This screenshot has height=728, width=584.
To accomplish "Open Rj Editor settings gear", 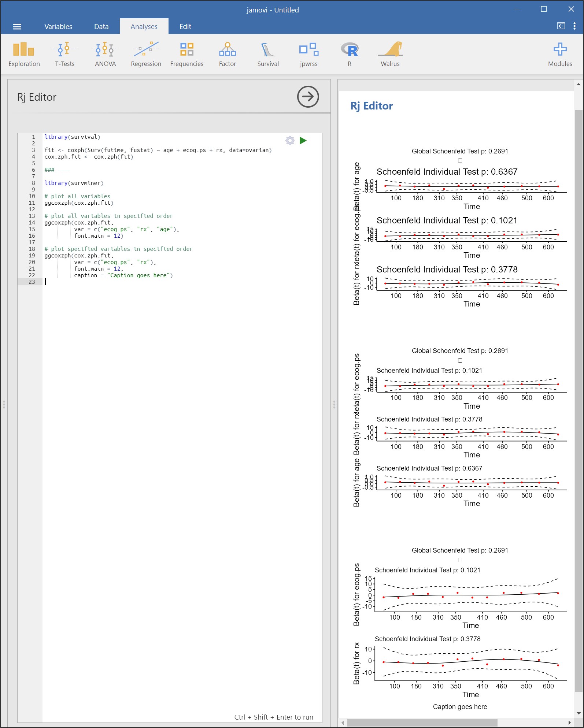I will [290, 141].
